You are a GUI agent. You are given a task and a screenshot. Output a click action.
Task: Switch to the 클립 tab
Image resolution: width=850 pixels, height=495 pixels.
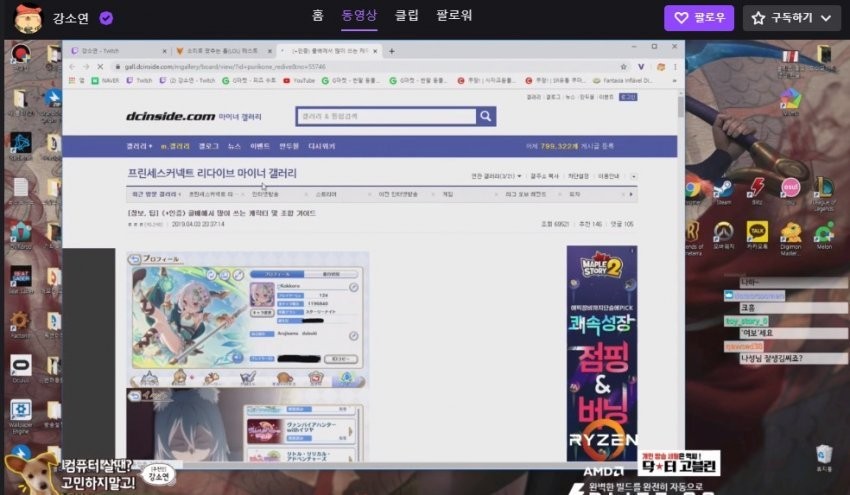tap(407, 15)
